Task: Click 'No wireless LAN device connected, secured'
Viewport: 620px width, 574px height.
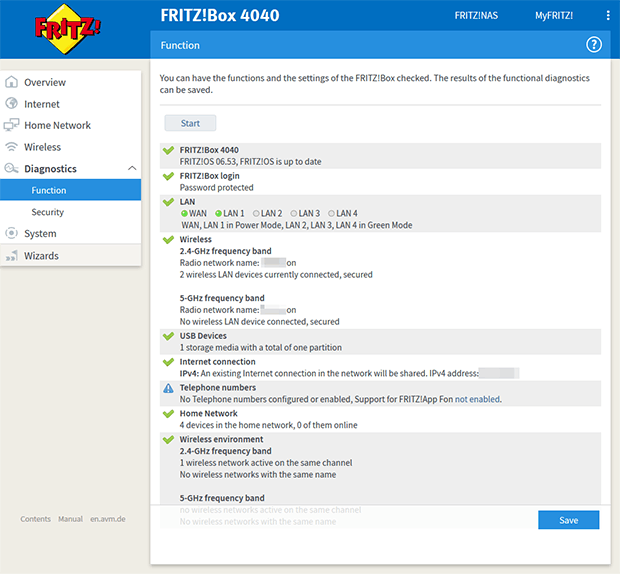Action: pyautogui.click(x=259, y=322)
